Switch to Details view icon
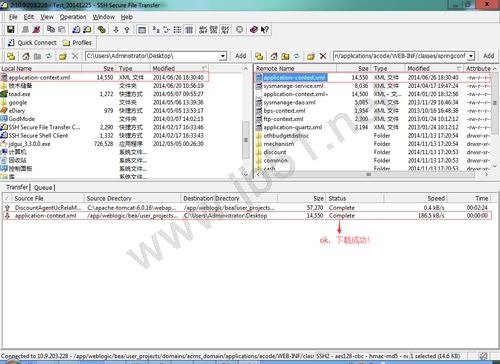Image resolution: width=500 pixels, height=364 pixels. (x=189, y=29)
